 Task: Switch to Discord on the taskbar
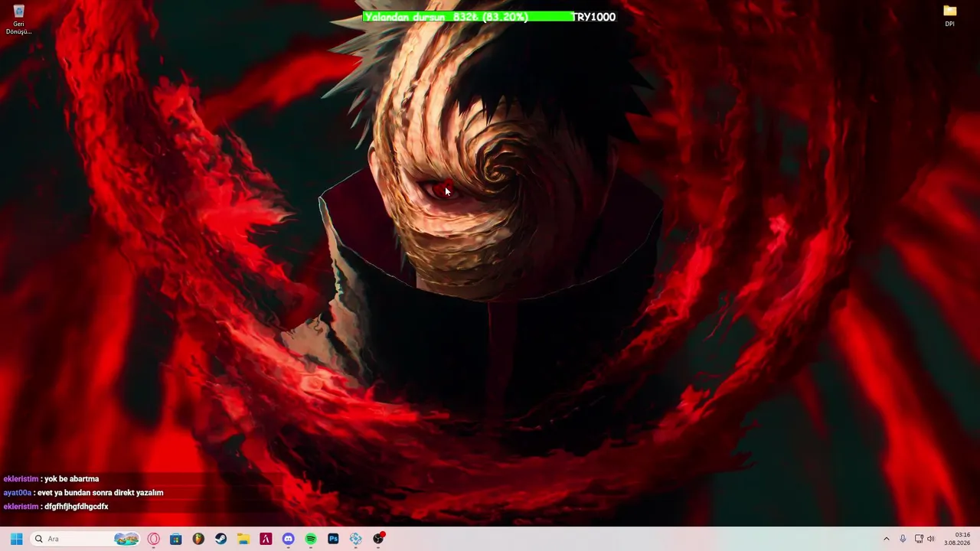[288, 539]
